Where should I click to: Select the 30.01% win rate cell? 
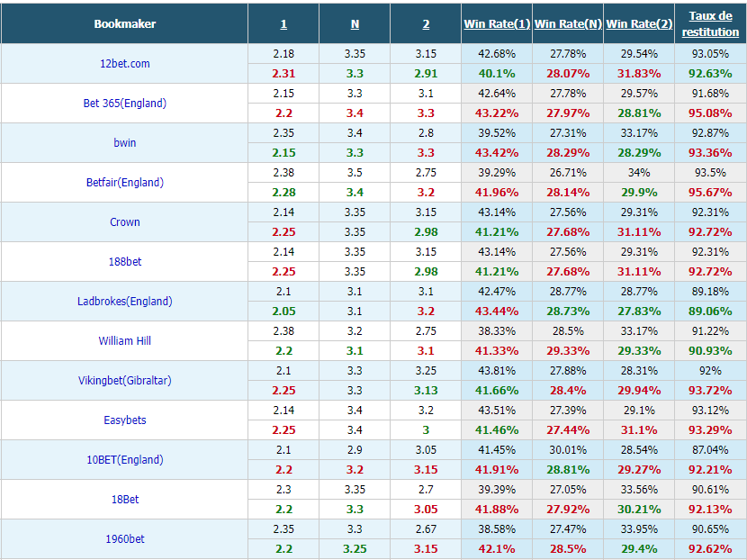[x=568, y=449]
